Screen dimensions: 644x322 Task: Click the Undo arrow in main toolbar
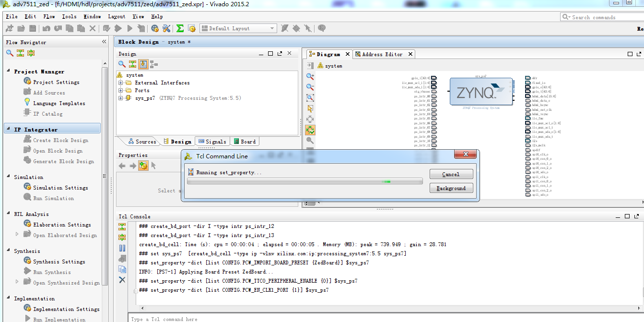tap(47, 28)
